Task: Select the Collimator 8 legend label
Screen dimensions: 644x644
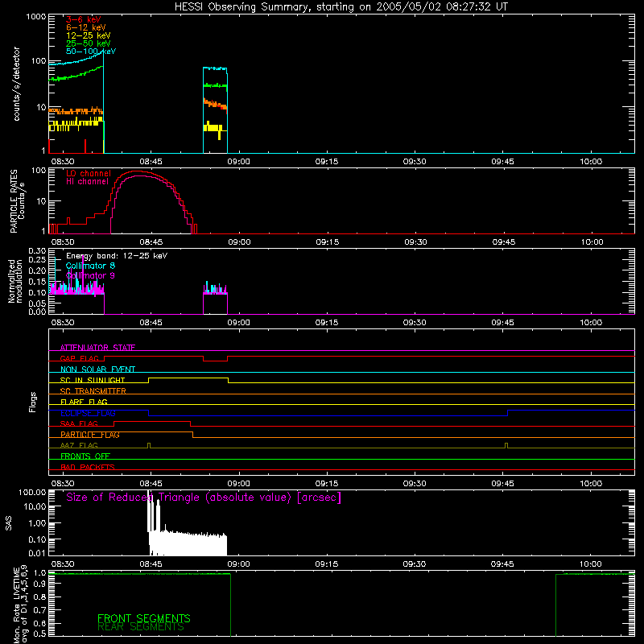Action: coord(90,266)
